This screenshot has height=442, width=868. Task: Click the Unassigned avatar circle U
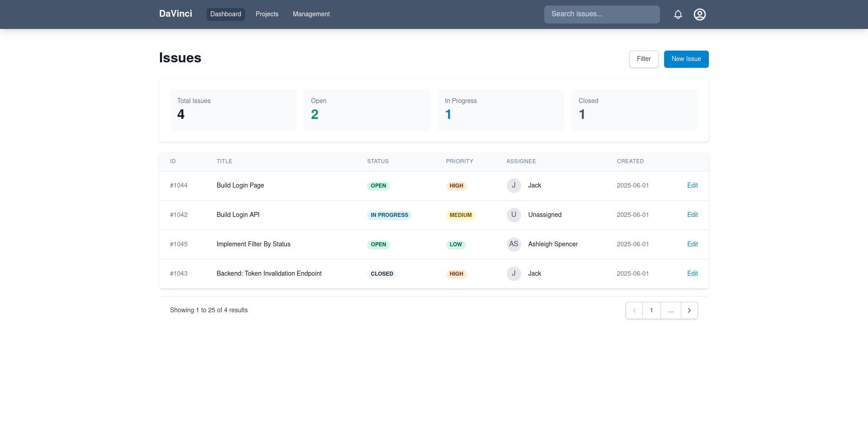coord(514,215)
